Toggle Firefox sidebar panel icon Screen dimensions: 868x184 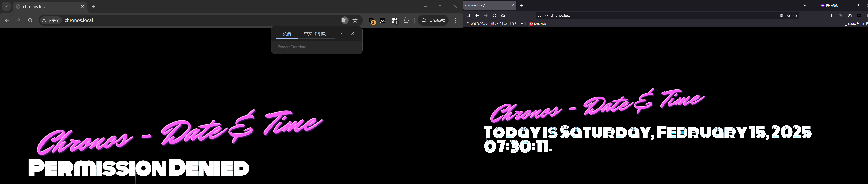coord(468,16)
